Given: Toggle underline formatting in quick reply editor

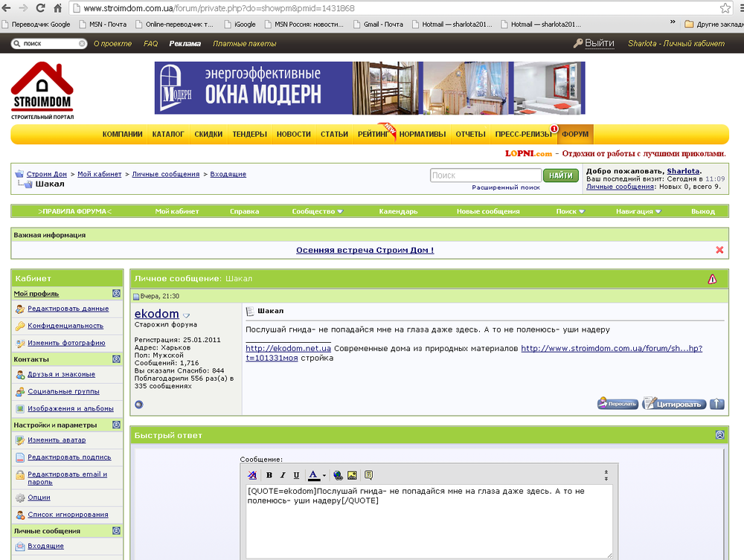Looking at the screenshot, I should coord(296,475).
